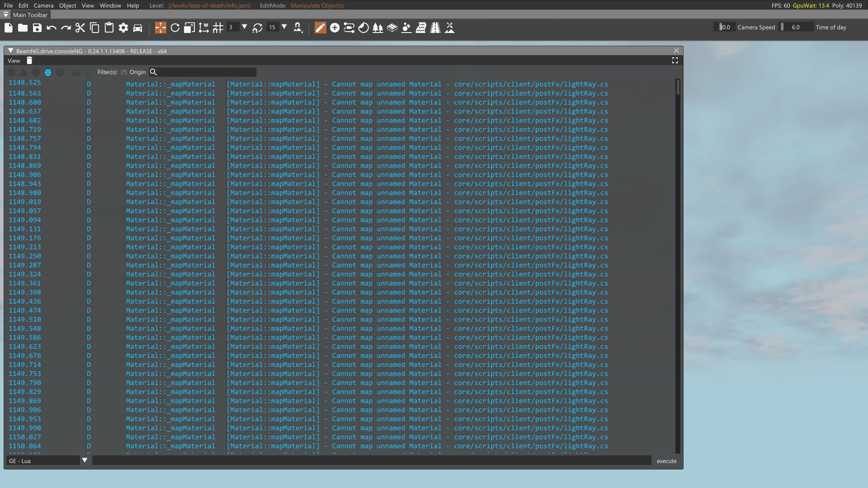
Task: Open the mesh/decal road path editor icon
Action: [x=349, y=28]
